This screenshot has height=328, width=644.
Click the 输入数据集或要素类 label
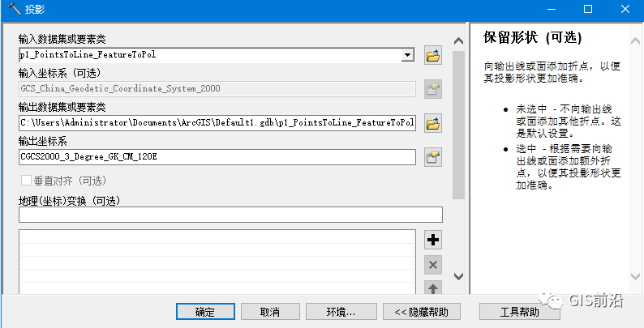point(62,39)
